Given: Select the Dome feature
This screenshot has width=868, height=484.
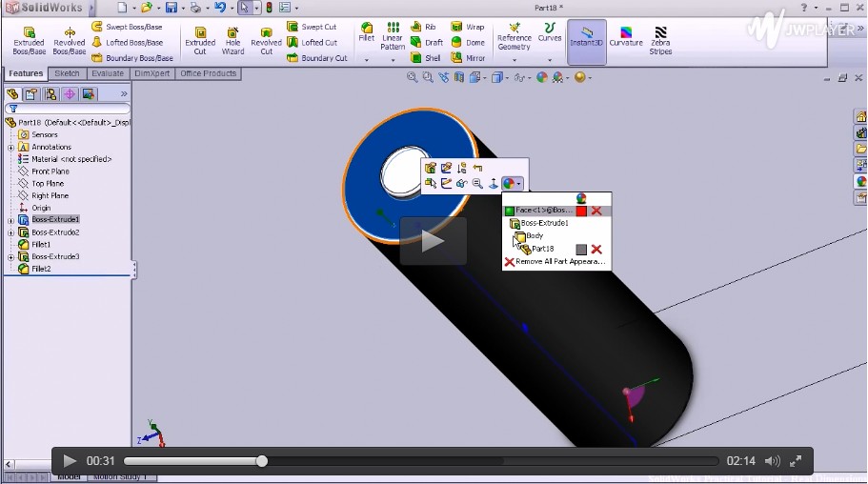Looking at the screenshot, I should click(468, 42).
